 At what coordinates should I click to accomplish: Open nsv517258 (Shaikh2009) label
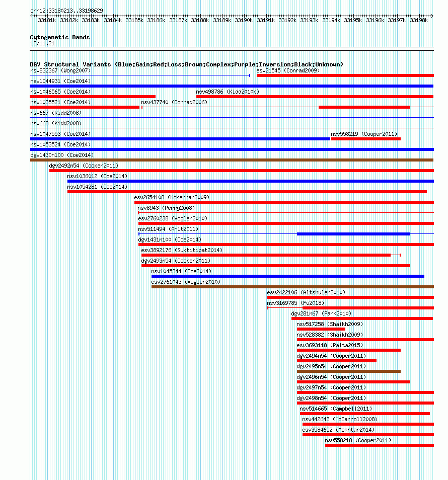point(330,324)
